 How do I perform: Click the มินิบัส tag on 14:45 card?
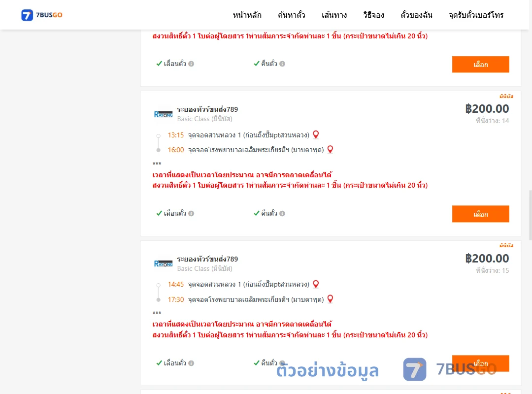(506, 246)
